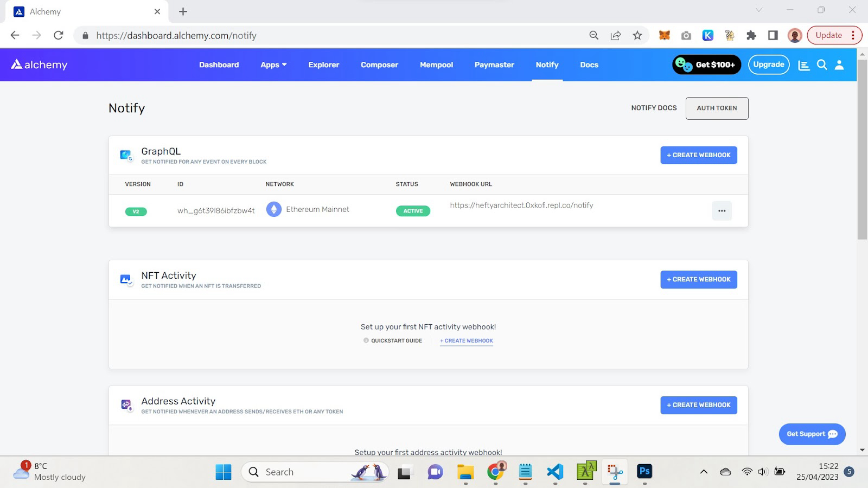Open the three-dot webhook options menu
Screen dimensions: 868x488
[722, 211]
